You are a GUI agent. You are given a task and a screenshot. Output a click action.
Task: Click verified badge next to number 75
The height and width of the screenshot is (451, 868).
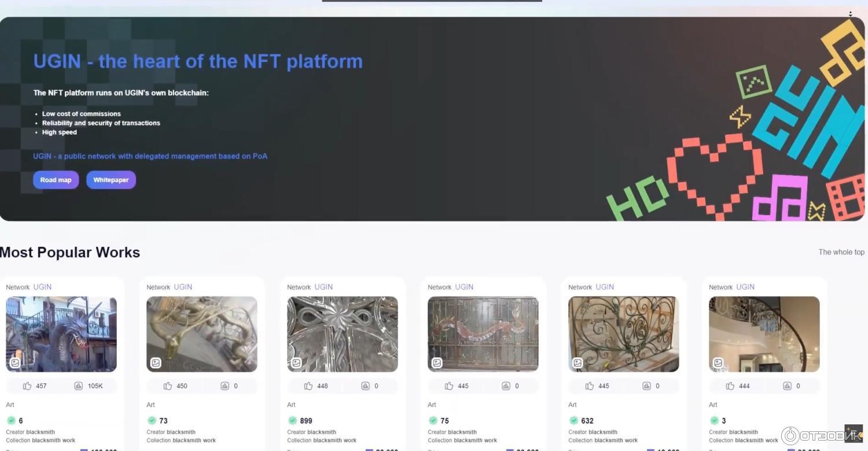point(433,420)
